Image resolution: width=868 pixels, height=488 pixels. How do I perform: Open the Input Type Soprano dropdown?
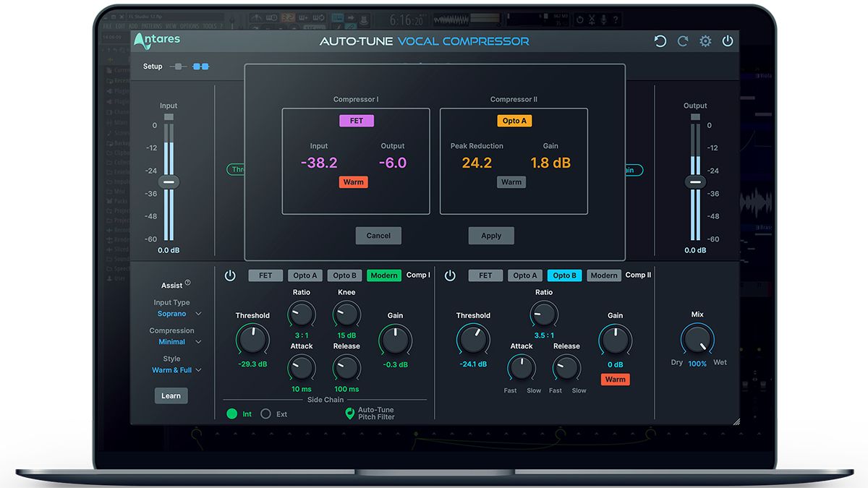[179, 314]
